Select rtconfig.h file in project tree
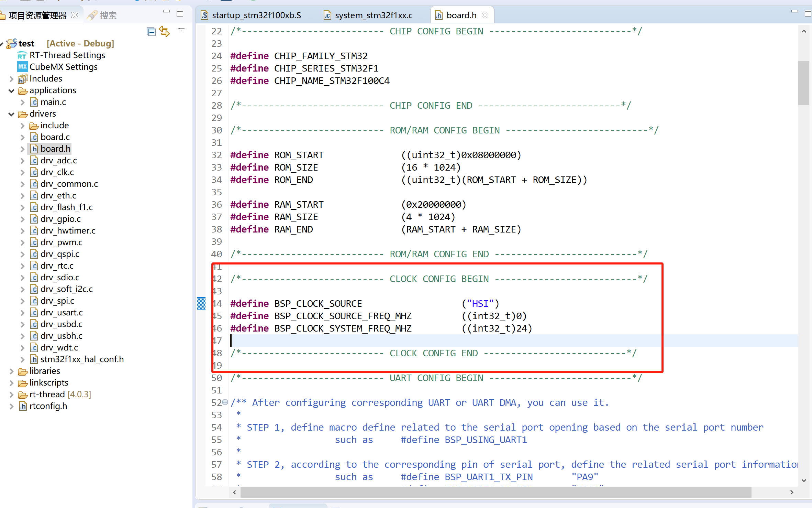 [48, 406]
